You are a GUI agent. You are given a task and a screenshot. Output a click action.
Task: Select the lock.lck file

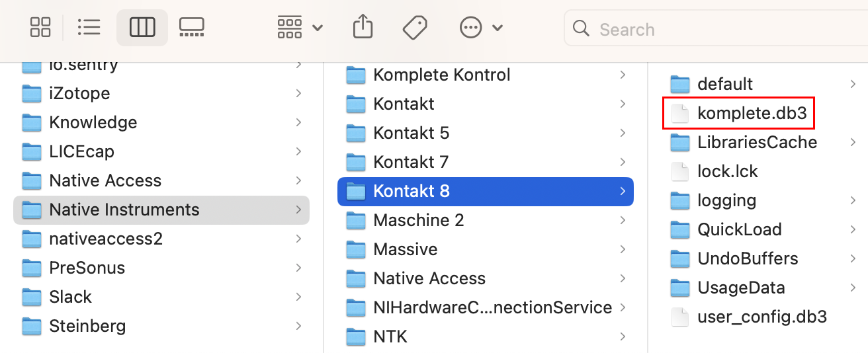(727, 171)
